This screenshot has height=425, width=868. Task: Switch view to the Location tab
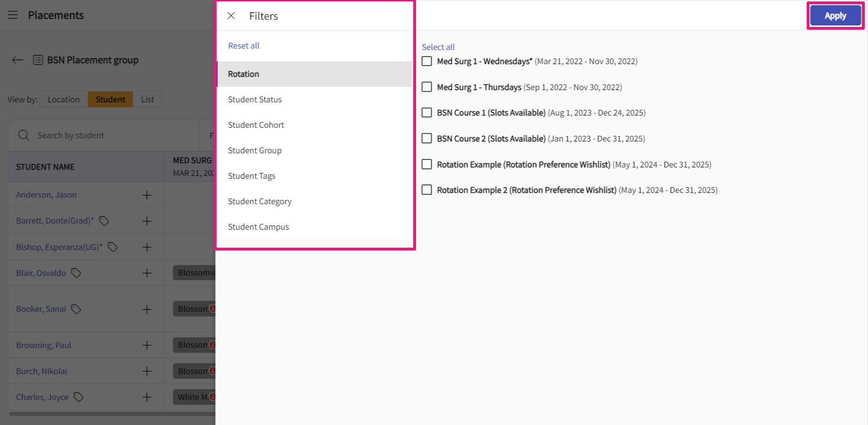click(64, 100)
